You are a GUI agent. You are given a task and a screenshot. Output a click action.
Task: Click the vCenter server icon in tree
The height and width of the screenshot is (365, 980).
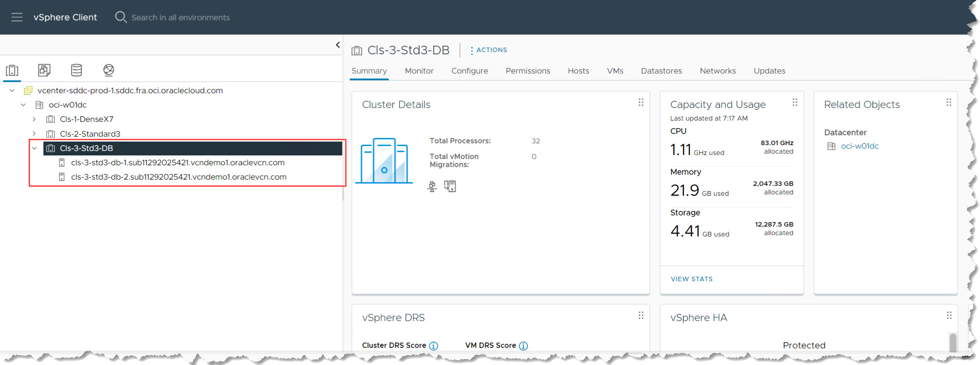[x=28, y=90]
